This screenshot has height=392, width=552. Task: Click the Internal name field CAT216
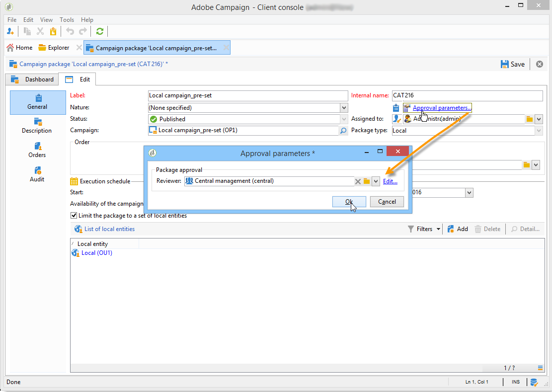coord(467,96)
